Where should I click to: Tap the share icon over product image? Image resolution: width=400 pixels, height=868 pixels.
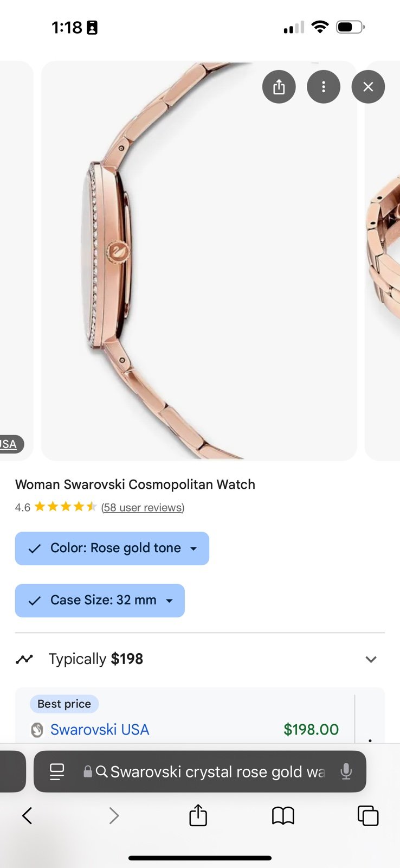[x=279, y=87]
